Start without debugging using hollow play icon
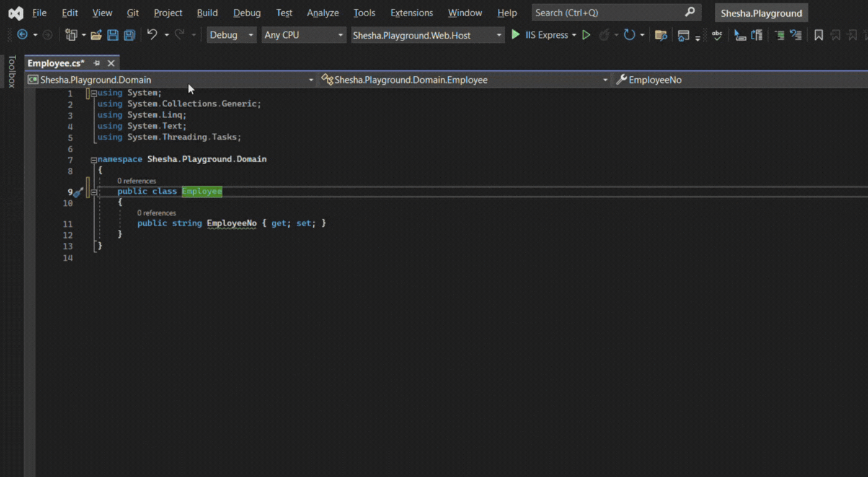This screenshot has height=477, width=868. (x=586, y=35)
